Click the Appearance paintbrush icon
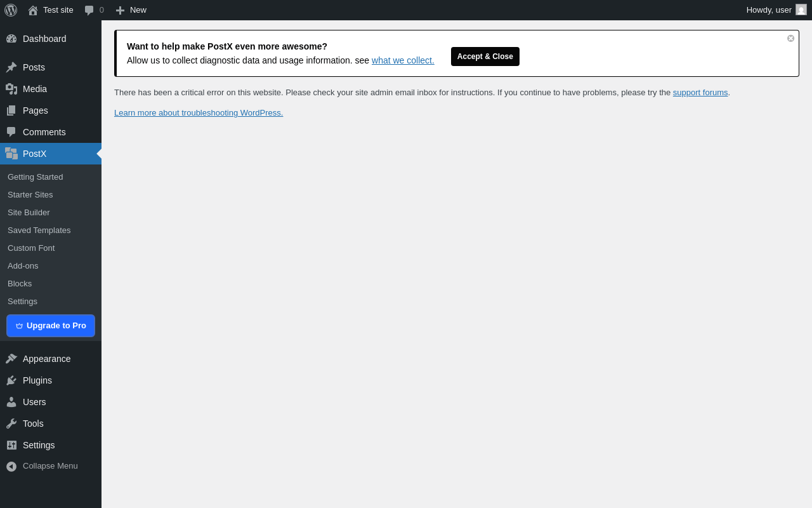812x508 pixels. click(x=11, y=359)
